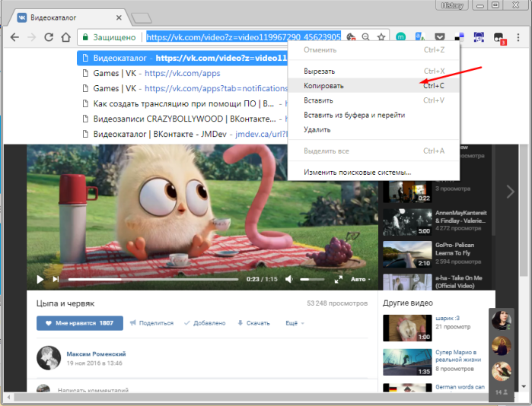Click Поделиться share link
The image size is (532, 406).
[x=151, y=323]
